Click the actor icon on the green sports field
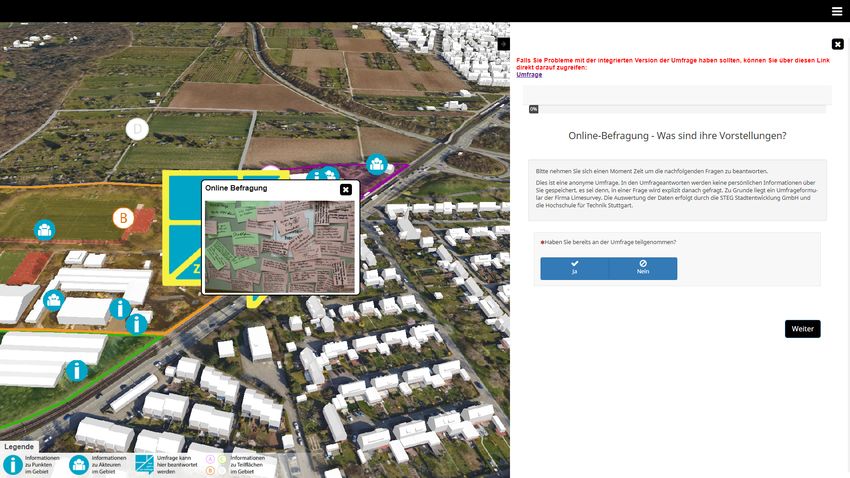This screenshot has height=478, width=850. (44, 230)
